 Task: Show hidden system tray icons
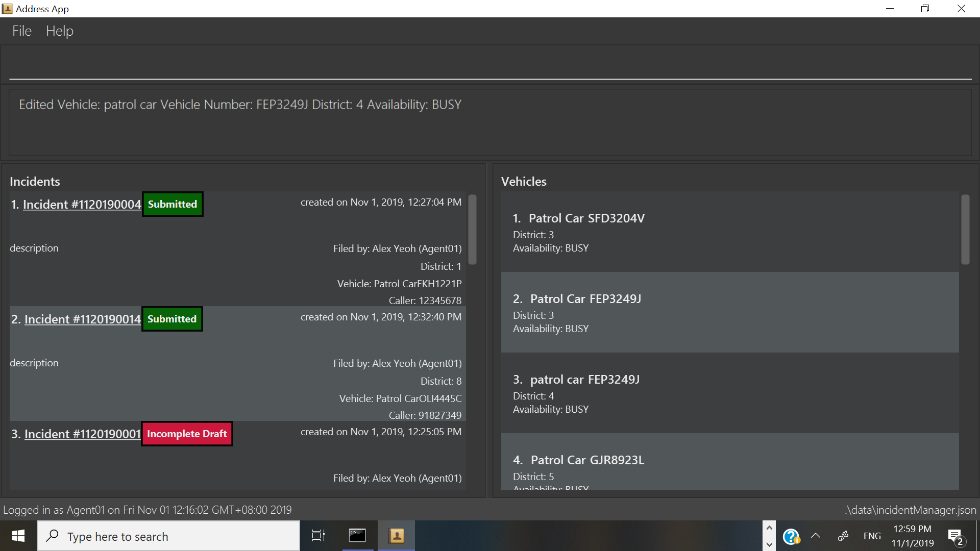coord(816,536)
